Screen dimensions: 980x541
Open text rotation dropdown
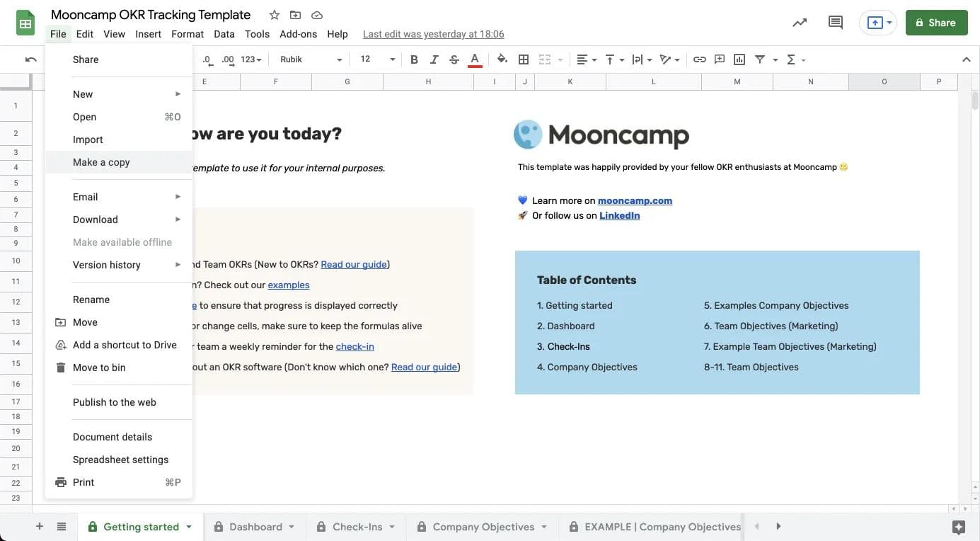coord(669,59)
